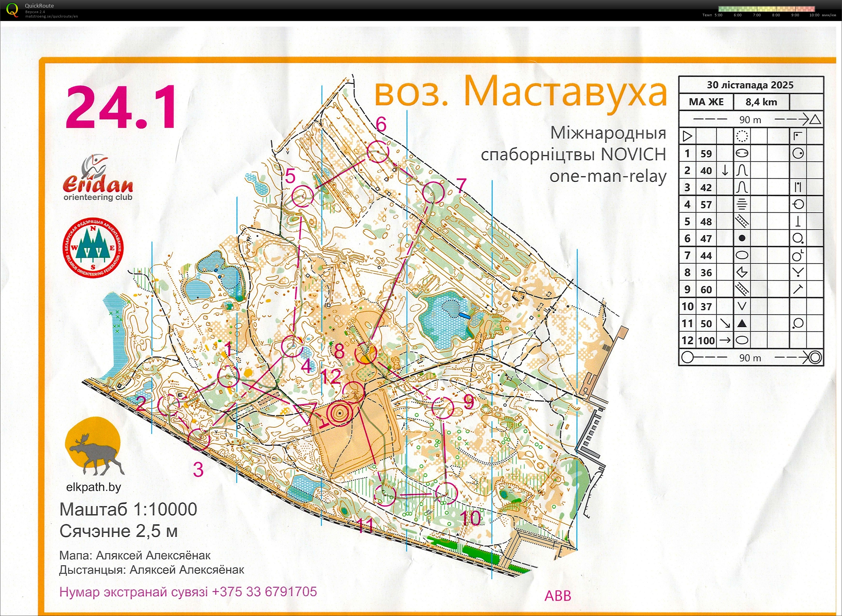Click row 11 code 50 in control descriptions

705,324
